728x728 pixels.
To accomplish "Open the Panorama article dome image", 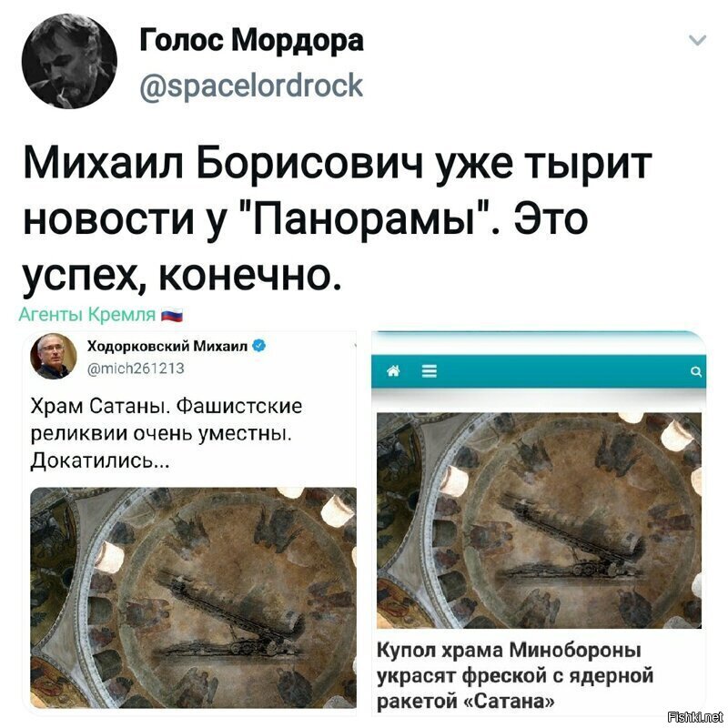I will tap(539, 521).
